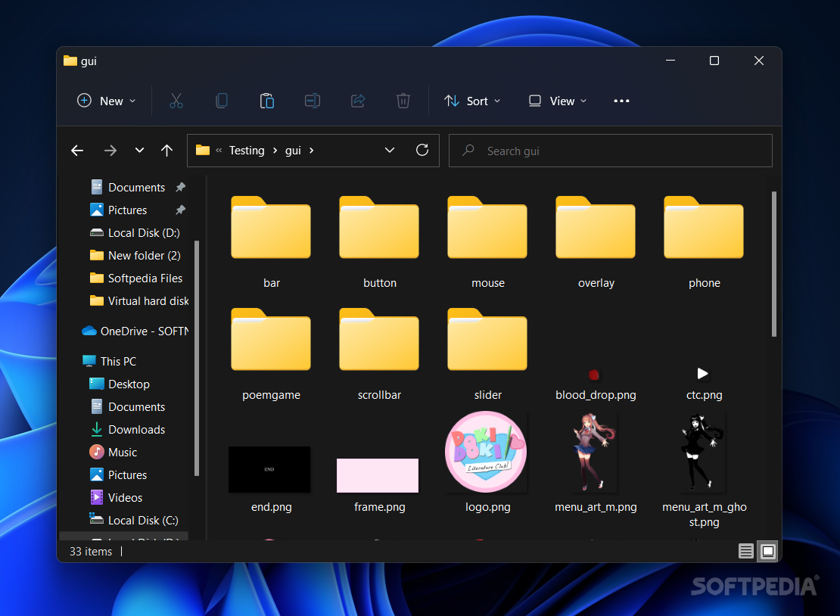Open the Sort options dropdown
Image resolution: width=840 pixels, height=616 pixels.
[472, 101]
